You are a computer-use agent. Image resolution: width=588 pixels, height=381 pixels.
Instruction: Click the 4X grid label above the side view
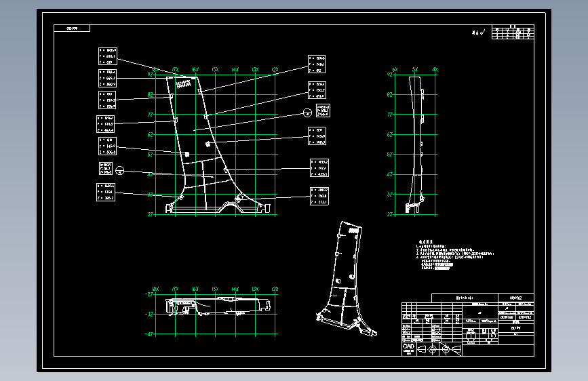(x=435, y=70)
